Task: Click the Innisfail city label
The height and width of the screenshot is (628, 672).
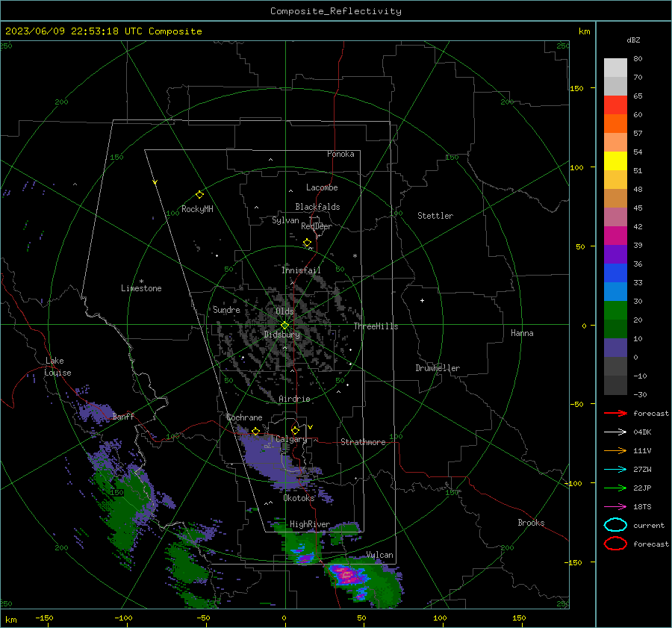Action: click(x=301, y=270)
